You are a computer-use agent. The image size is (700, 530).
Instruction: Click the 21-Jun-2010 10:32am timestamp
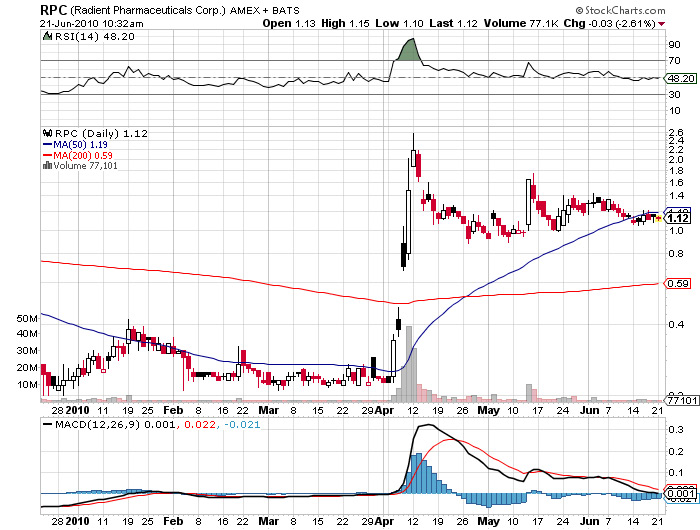[x=92, y=24]
